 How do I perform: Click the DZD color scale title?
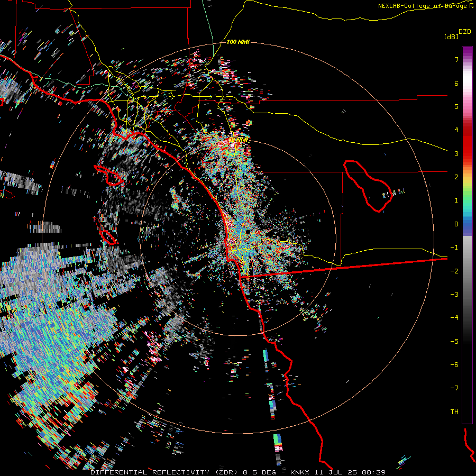(x=465, y=32)
